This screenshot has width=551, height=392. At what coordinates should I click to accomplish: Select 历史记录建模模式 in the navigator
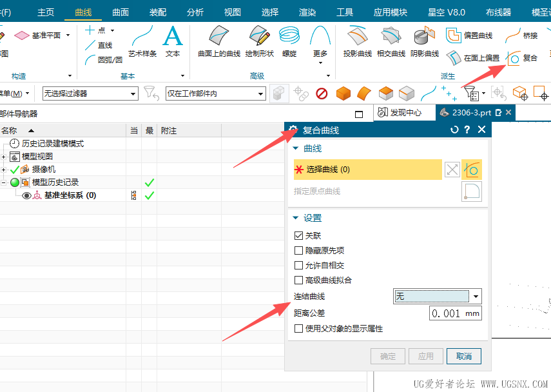[x=53, y=143]
